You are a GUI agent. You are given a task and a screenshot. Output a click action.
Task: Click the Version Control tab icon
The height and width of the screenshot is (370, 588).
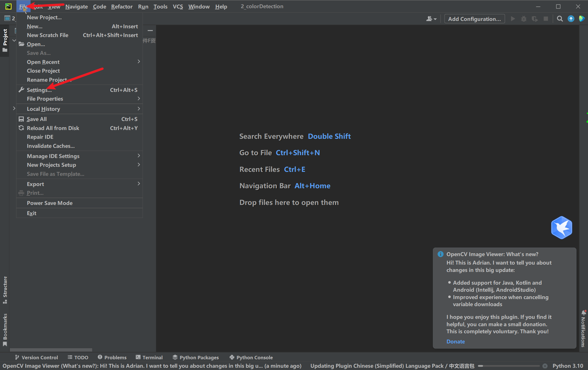[16, 357]
